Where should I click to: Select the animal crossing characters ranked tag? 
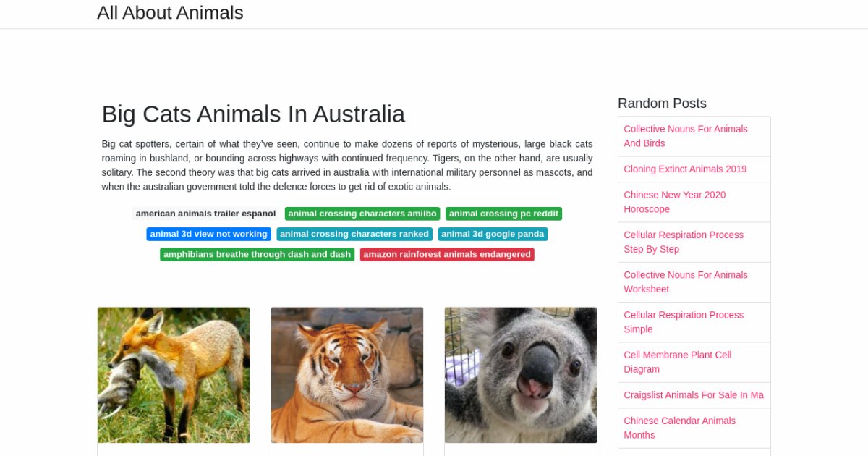(354, 234)
